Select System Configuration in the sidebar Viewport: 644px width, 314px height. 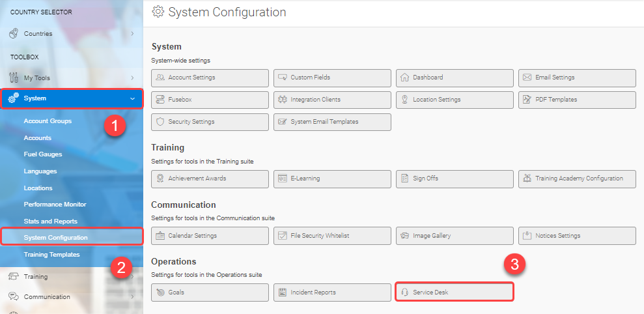coord(55,238)
